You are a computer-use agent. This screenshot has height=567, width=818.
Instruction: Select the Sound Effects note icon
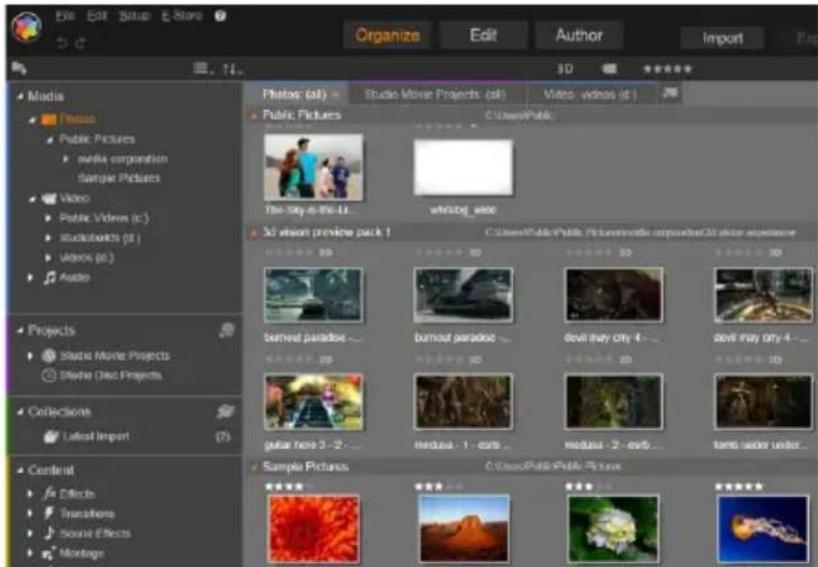click(49, 533)
